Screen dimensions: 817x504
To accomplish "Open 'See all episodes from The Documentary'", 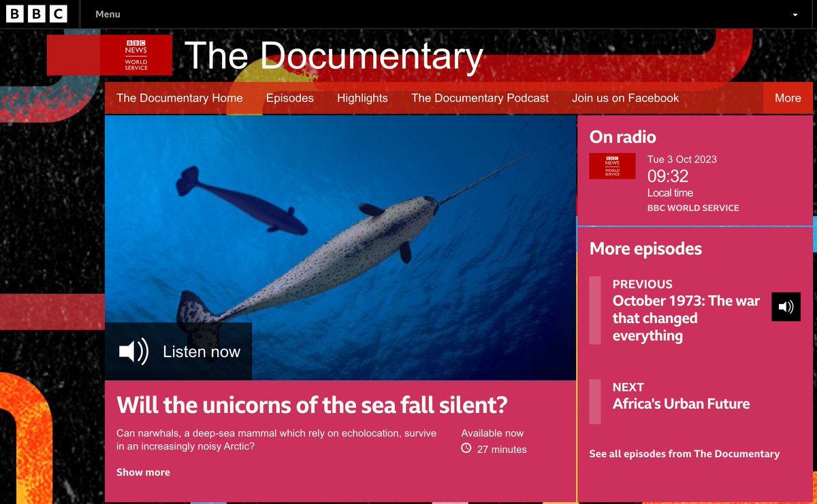I will 684,454.
